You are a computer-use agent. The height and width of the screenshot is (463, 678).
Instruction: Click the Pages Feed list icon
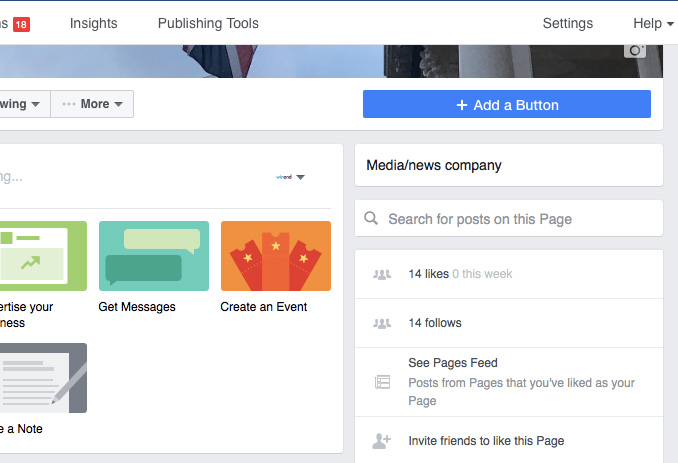tap(381, 382)
